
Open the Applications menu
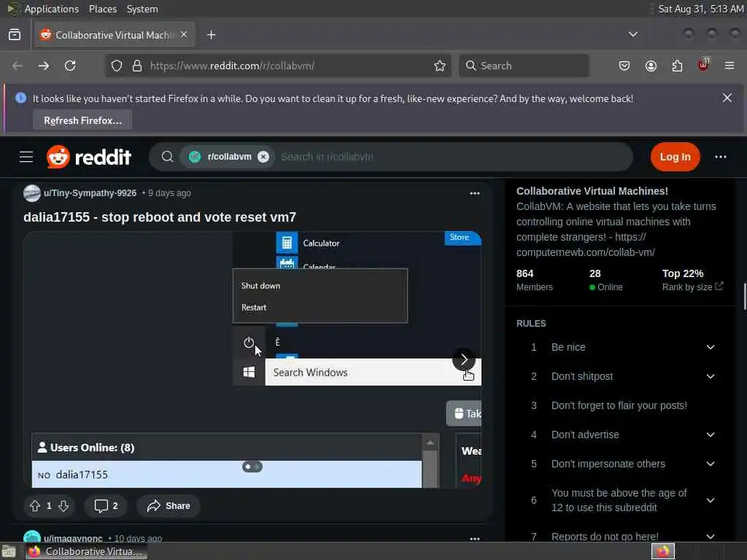[x=52, y=9]
